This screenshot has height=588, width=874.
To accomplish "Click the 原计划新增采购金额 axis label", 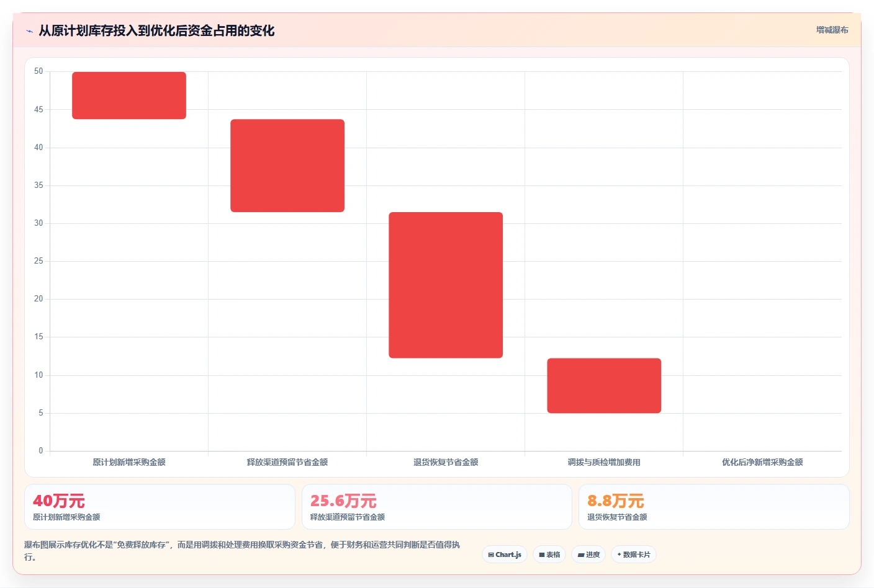I will (129, 462).
